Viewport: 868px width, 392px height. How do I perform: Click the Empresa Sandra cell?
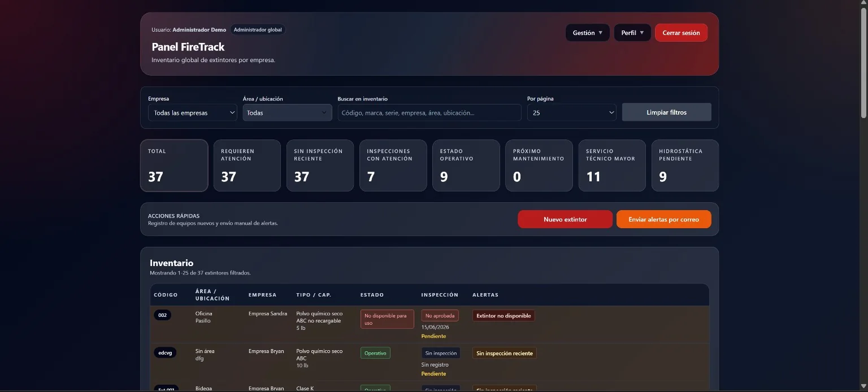pos(268,313)
